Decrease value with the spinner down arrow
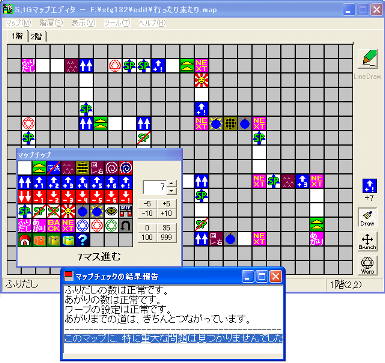Screen dimensions: 385x363 click(x=171, y=191)
